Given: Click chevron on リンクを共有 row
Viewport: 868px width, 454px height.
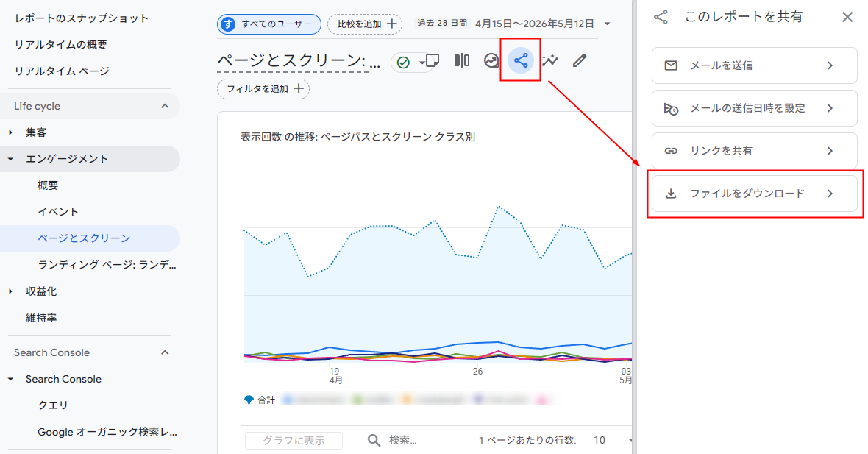Looking at the screenshot, I should (x=830, y=151).
